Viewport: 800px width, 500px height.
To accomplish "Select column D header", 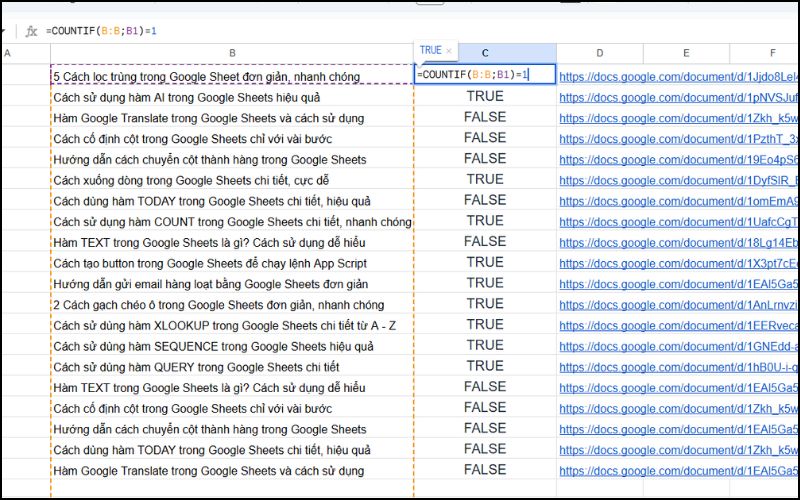I will click(x=599, y=53).
